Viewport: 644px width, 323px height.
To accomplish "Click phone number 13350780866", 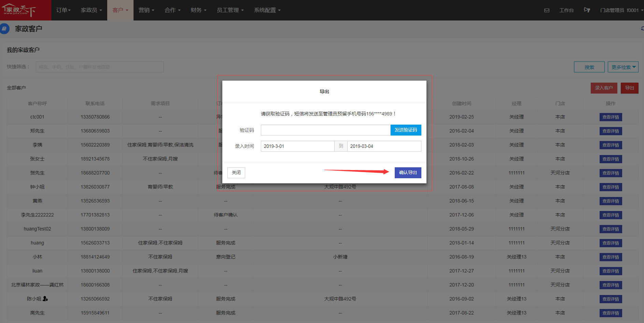I will (95, 117).
